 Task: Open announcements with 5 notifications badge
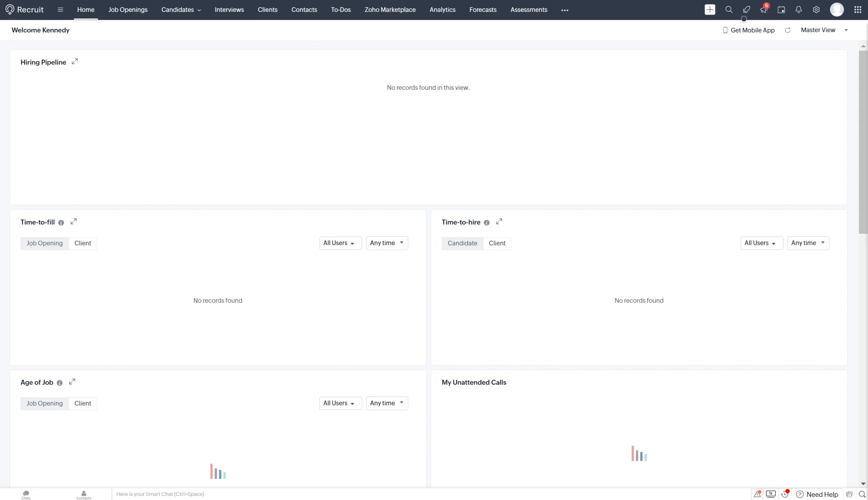coord(764,9)
